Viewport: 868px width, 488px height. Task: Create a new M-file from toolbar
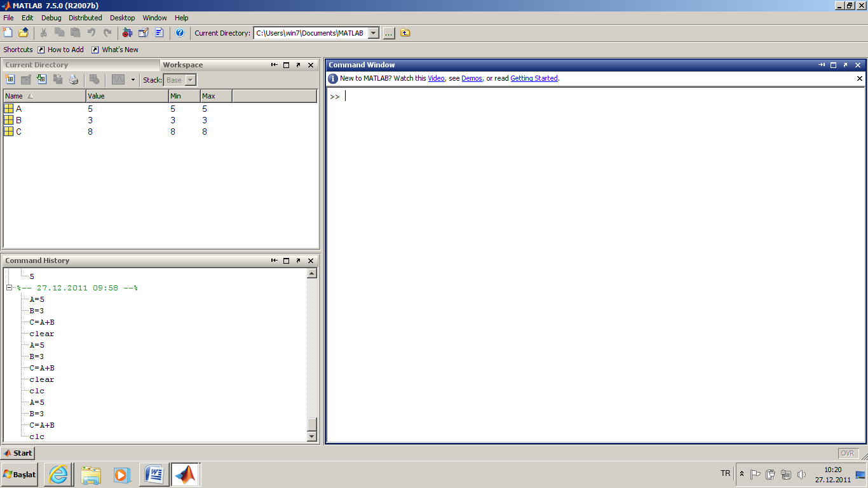point(8,32)
